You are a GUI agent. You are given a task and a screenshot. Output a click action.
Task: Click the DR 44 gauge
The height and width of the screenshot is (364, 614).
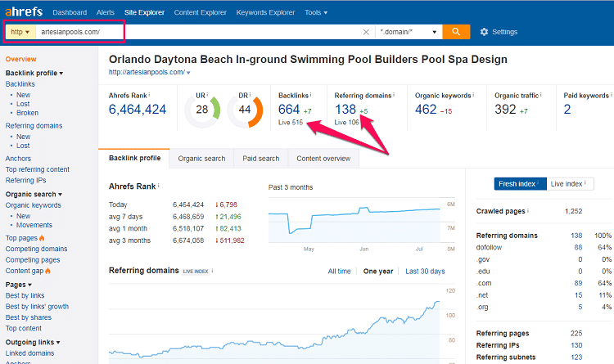245,110
